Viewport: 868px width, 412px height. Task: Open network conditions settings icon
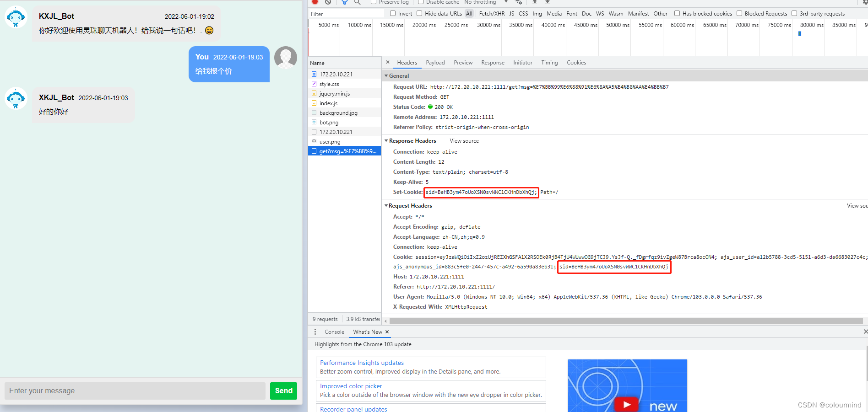click(x=519, y=2)
